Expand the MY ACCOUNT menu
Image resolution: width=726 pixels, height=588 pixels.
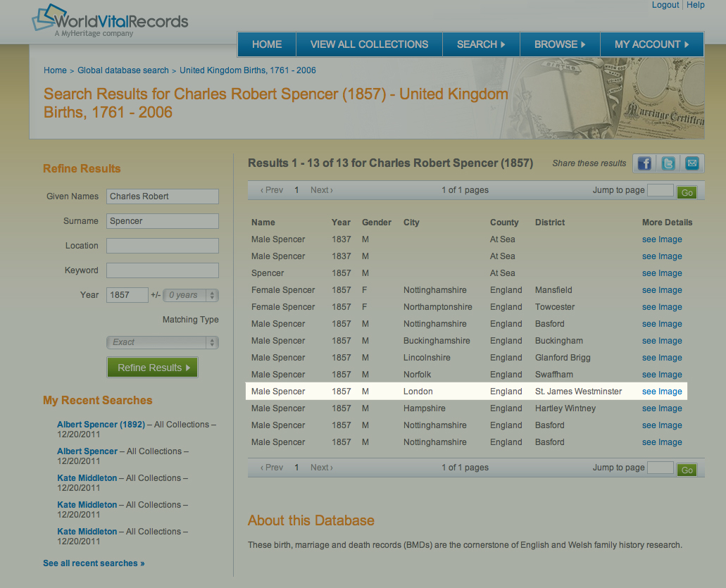pos(652,44)
